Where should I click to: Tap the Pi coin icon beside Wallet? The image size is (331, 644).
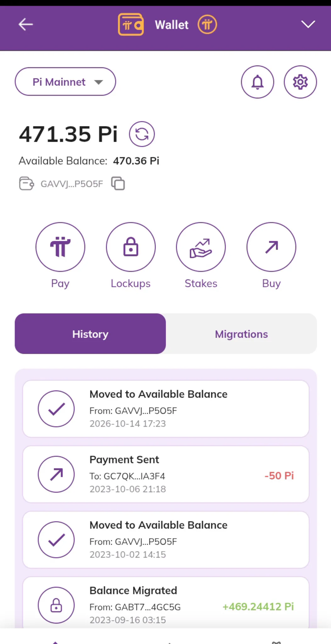pos(207,25)
